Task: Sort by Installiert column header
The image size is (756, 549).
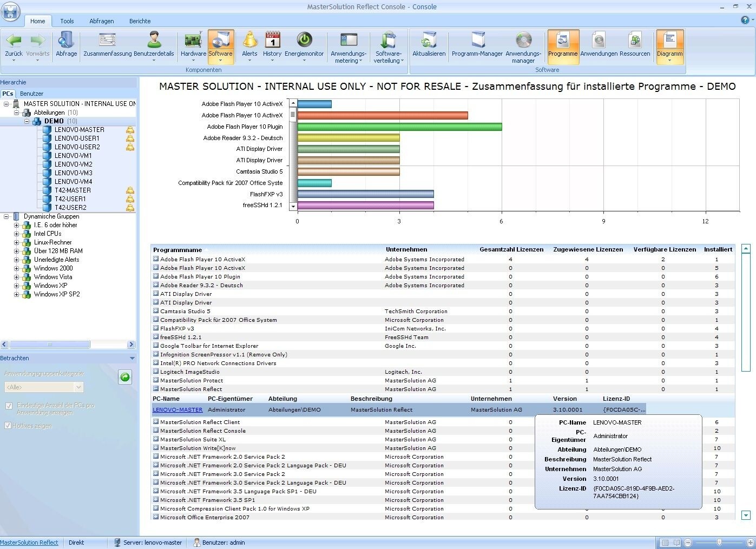Action: tap(718, 249)
